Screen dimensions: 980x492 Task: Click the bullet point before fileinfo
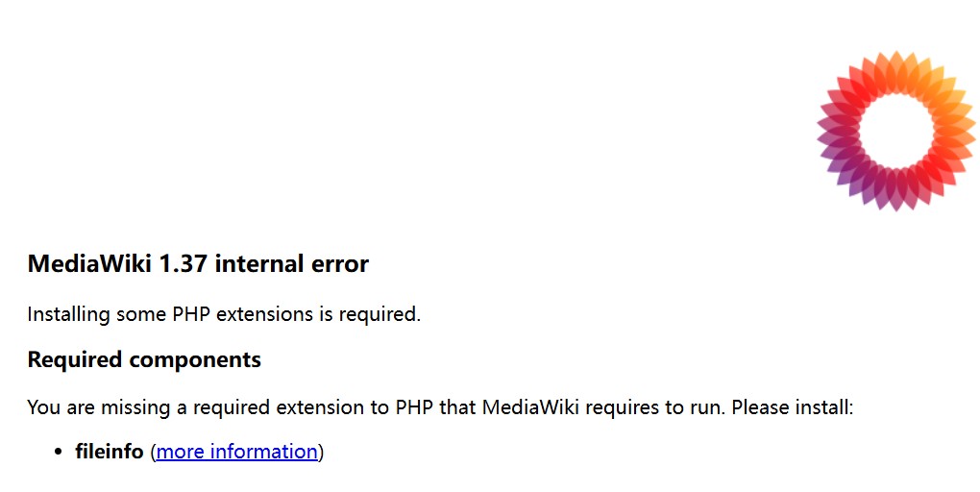pos(59,452)
